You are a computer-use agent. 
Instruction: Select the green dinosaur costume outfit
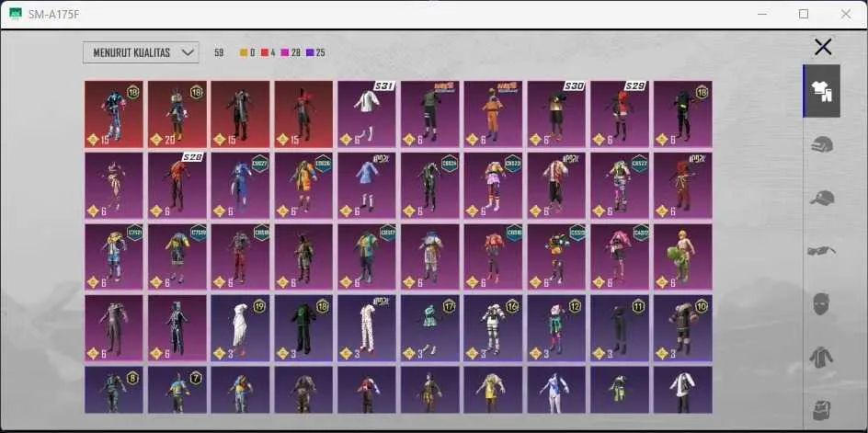pyautogui.click(x=682, y=256)
